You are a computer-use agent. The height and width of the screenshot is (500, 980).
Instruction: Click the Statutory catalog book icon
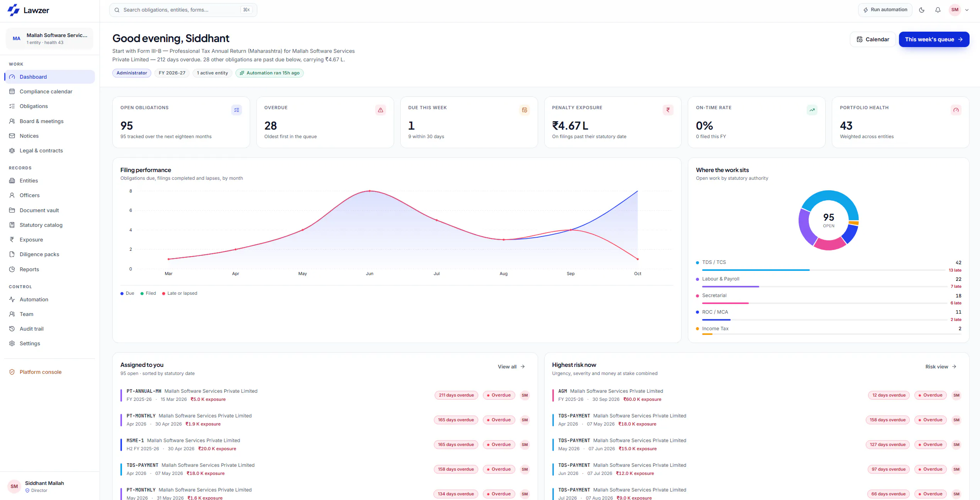12,225
